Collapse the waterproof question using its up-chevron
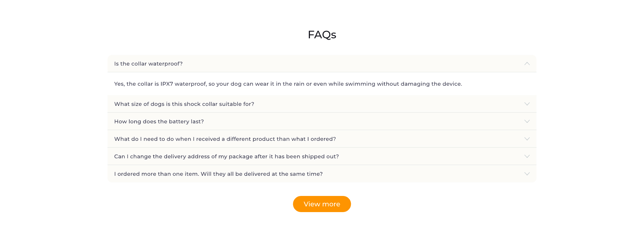The image size is (644, 242). pyautogui.click(x=527, y=64)
